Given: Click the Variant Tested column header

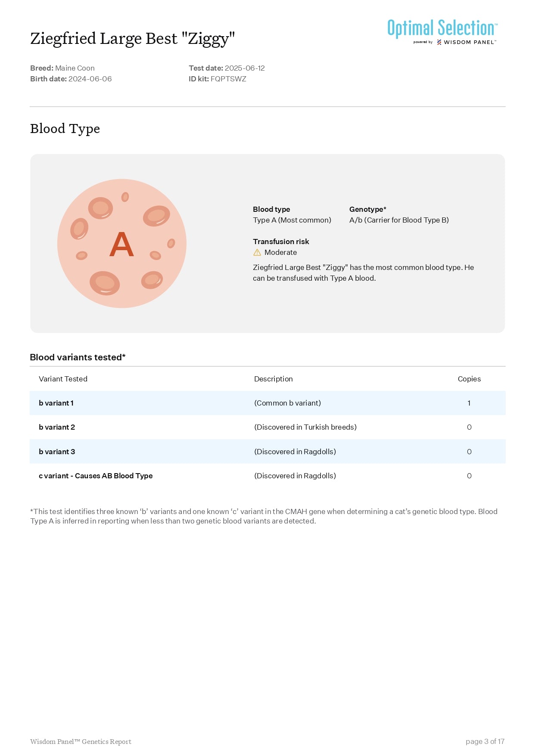Looking at the screenshot, I should (x=63, y=379).
